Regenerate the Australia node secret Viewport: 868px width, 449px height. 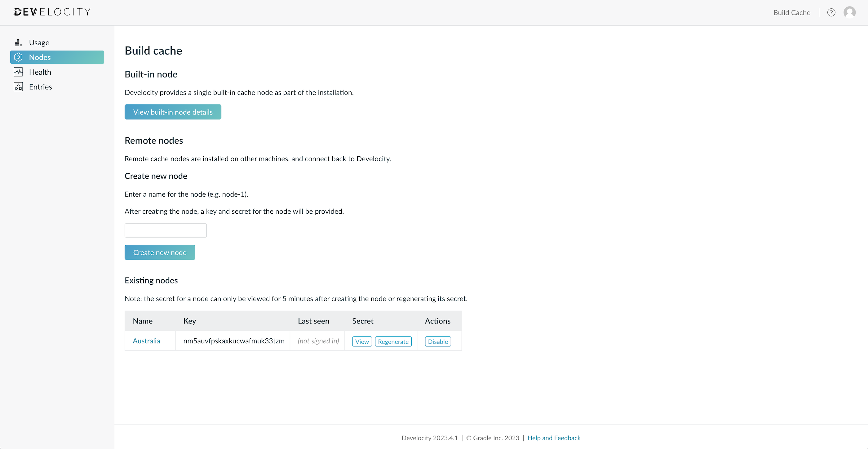point(393,341)
